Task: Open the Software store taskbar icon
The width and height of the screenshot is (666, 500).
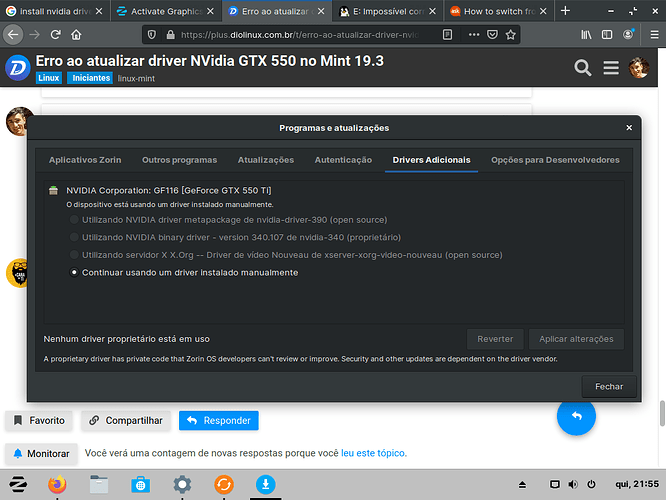Action: coord(141,484)
